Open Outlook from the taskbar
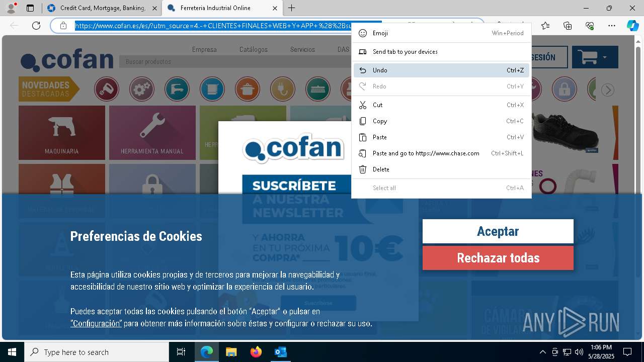Viewport: 644px width, 362px height. coord(280,352)
